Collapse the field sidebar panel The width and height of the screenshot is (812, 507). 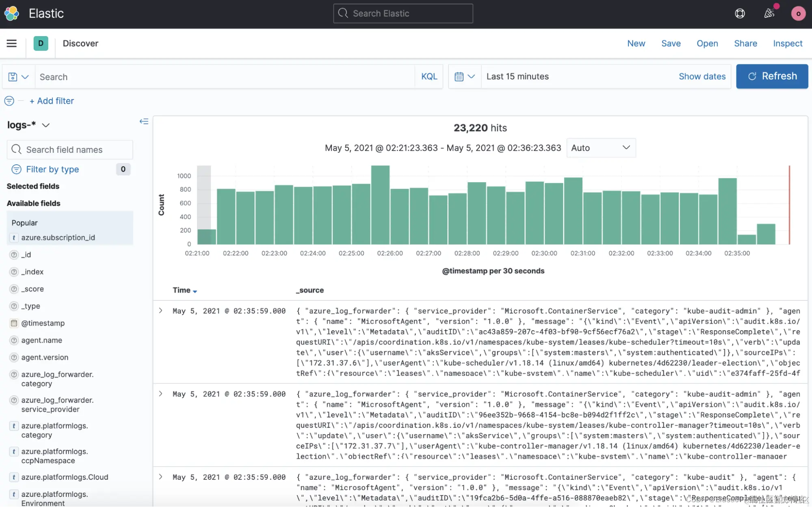coord(144,121)
